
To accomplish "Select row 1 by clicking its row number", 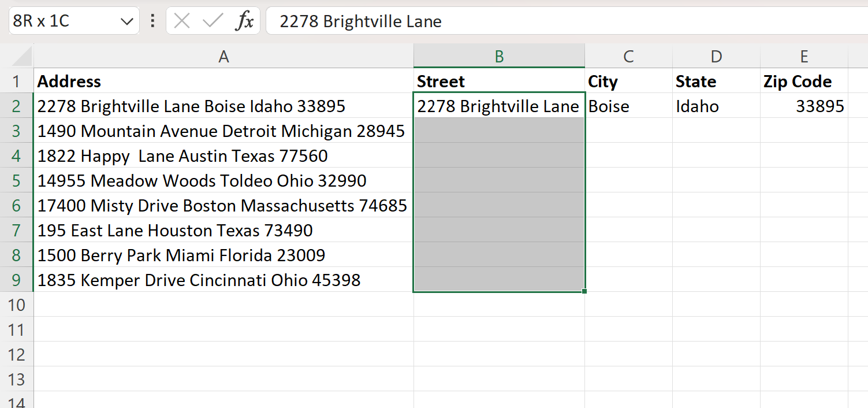I will (17, 81).
